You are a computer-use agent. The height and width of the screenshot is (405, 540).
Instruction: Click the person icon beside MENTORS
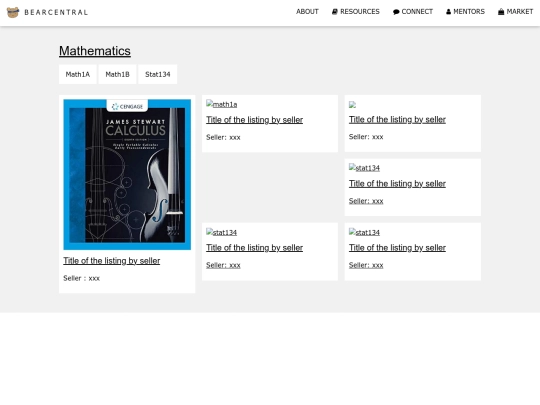[x=448, y=12]
